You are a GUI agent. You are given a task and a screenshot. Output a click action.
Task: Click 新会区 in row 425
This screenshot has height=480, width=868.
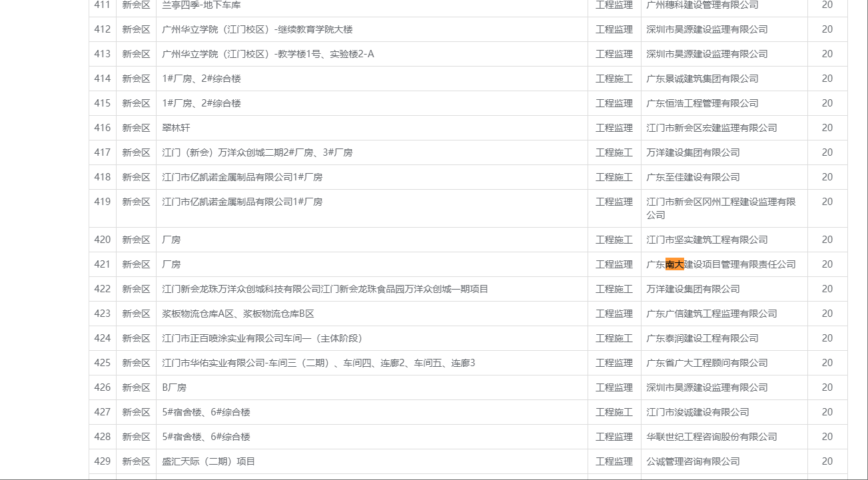point(136,363)
